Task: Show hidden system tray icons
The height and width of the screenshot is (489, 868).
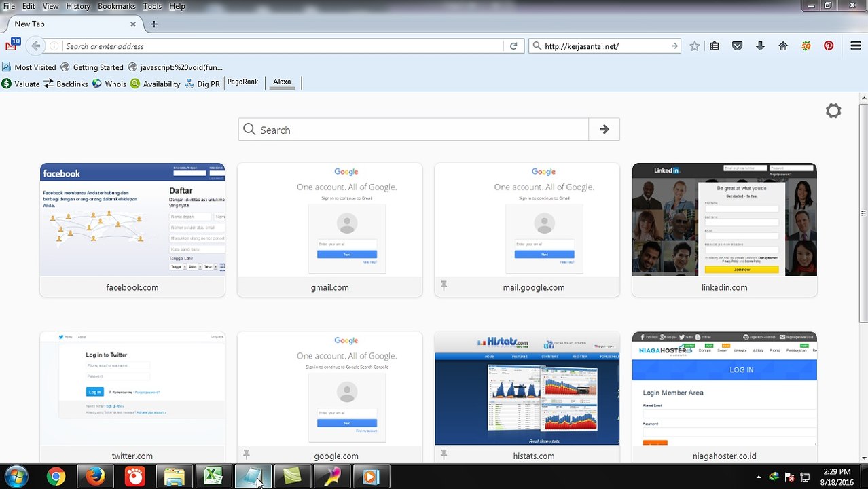Action: (759, 477)
